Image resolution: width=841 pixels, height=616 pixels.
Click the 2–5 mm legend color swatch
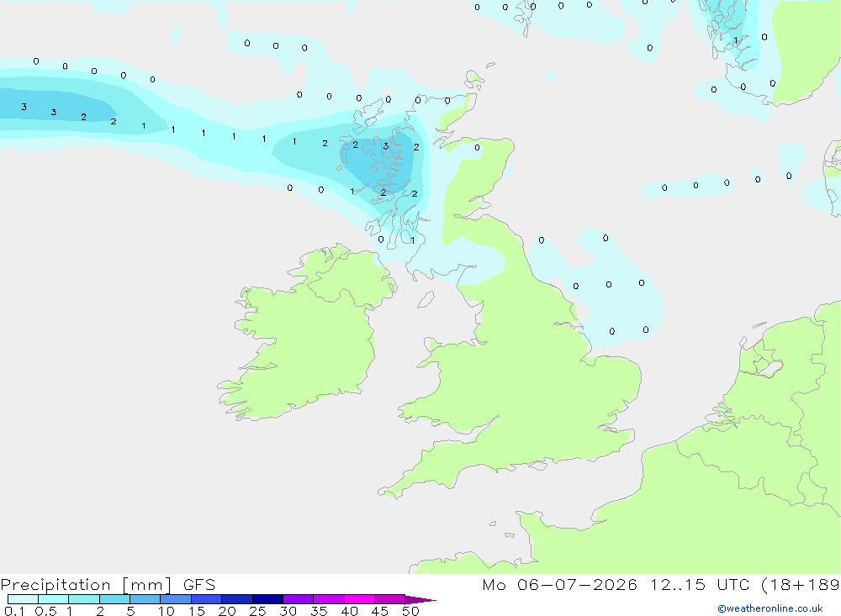click(114, 599)
